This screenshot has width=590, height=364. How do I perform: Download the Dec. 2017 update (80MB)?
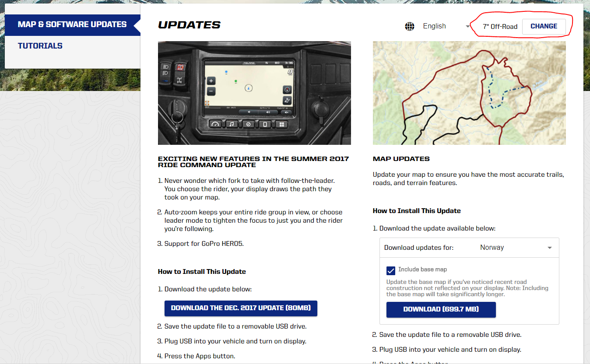[x=241, y=308]
